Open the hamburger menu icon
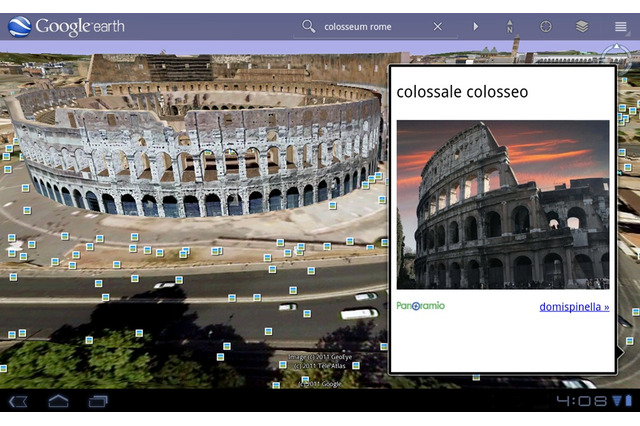 [x=620, y=27]
